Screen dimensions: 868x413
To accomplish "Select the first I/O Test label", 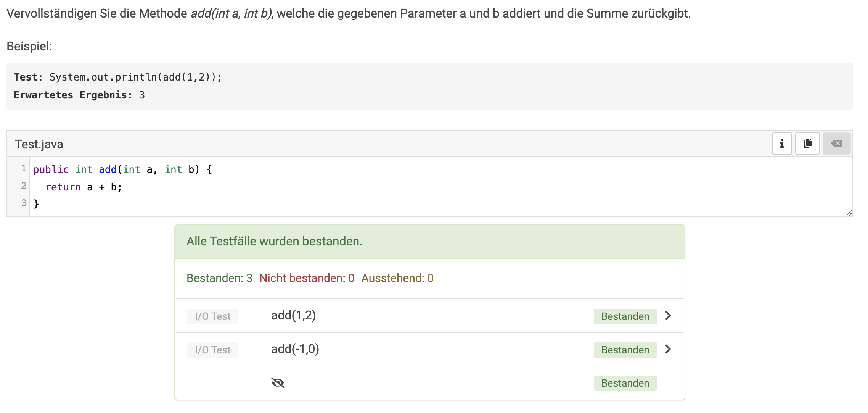I will [213, 316].
